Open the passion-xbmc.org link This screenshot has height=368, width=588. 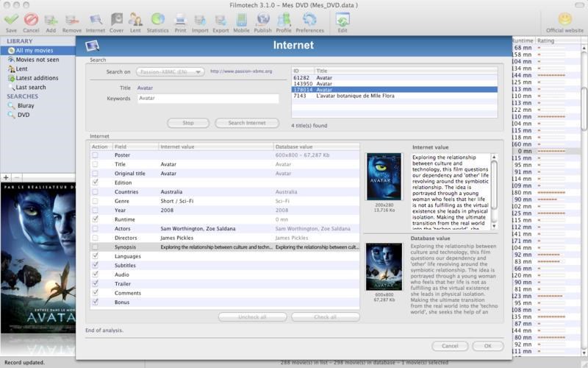[x=241, y=71]
